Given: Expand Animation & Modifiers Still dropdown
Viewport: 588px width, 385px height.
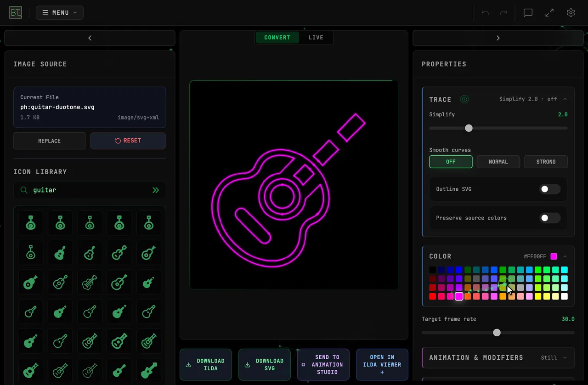Looking at the screenshot, I should click(x=554, y=357).
